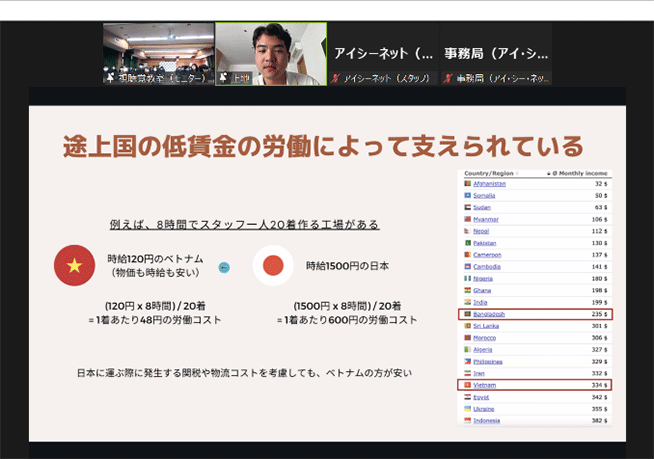Open the Bangladesh link

coord(489,314)
